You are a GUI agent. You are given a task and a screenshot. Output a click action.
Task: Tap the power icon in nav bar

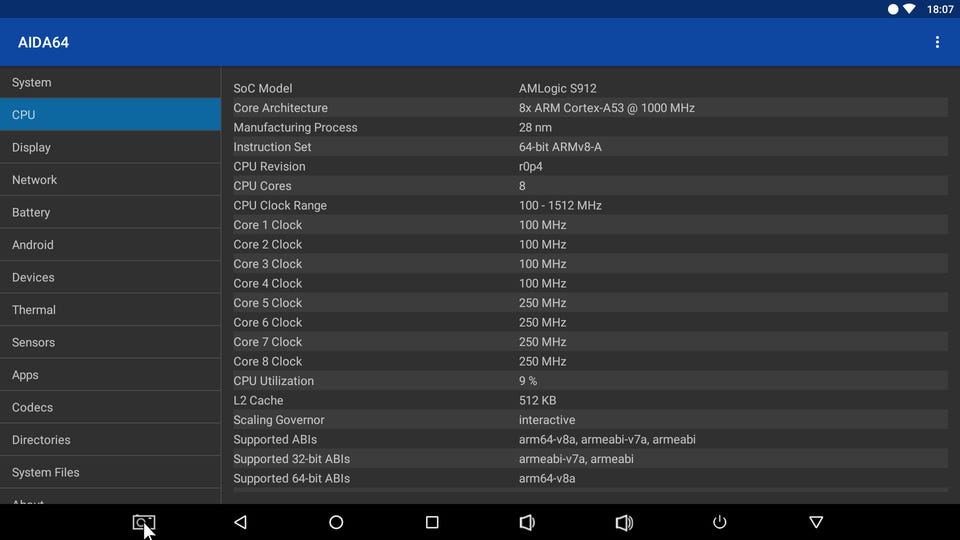tap(719, 522)
